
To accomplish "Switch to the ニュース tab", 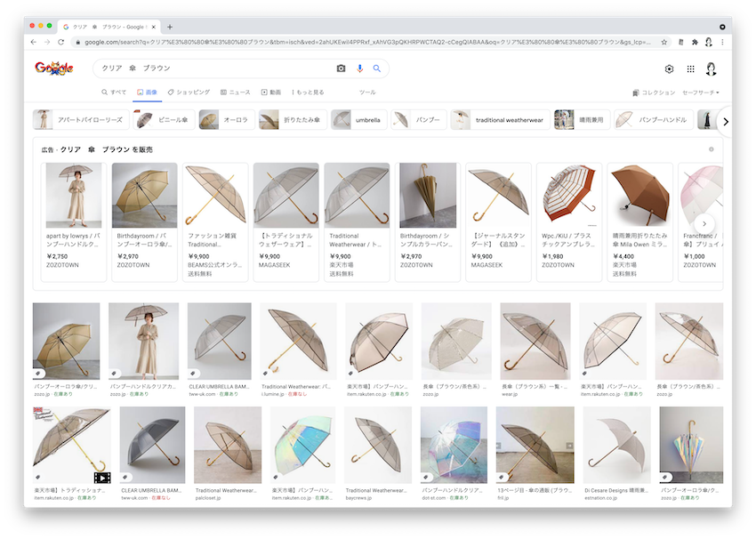I will pyautogui.click(x=235, y=92).
